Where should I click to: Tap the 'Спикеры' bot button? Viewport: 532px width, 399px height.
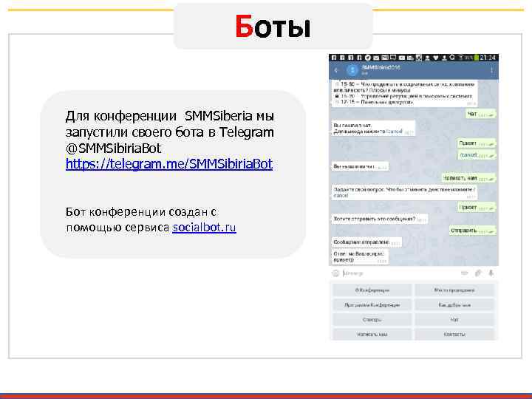coord(372,320)
